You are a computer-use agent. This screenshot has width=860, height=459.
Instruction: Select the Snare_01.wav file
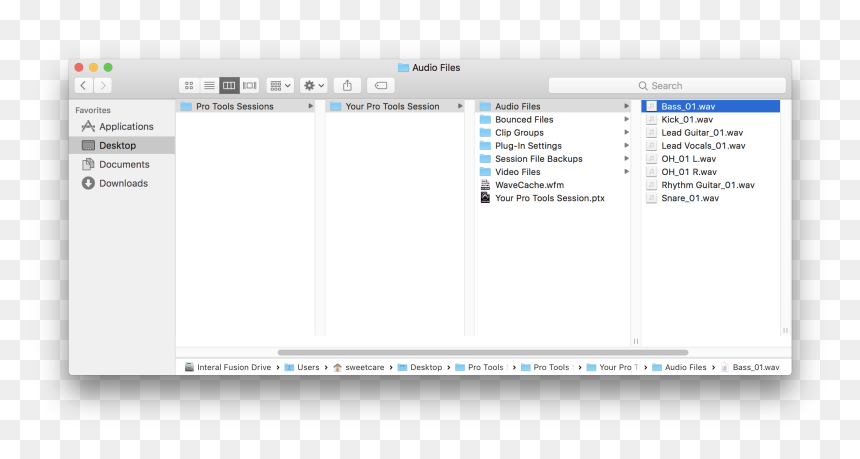(x=711, y=199)
